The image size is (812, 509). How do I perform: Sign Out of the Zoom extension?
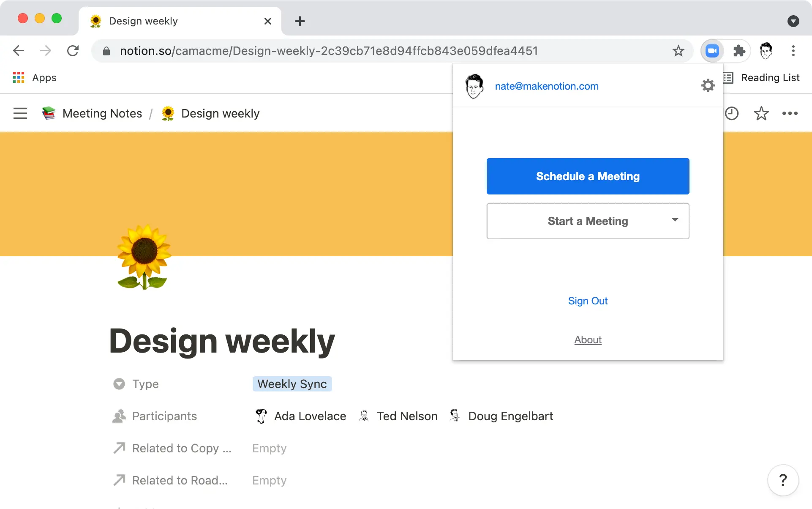(588, 301)
